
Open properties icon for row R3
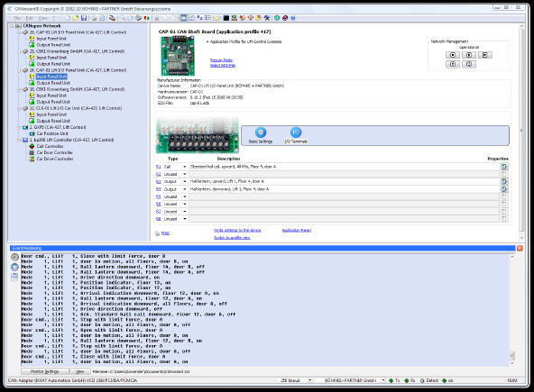pyautogui.click(x=504, y=181)
